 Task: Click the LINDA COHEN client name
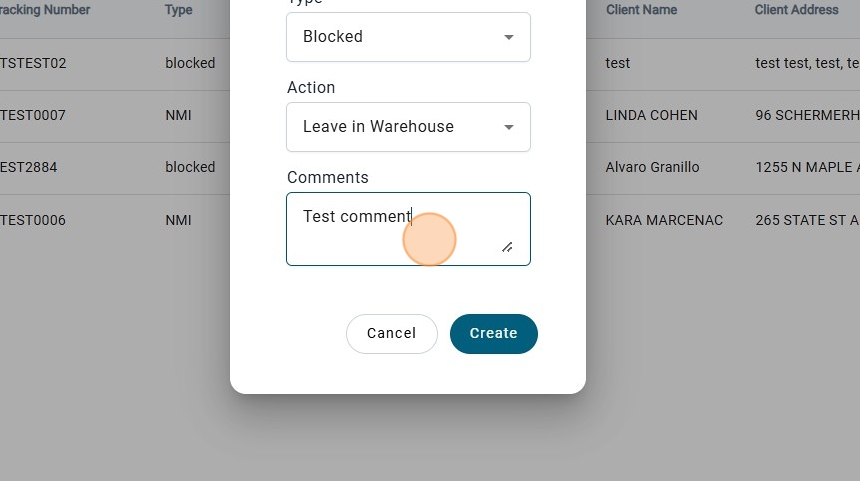[651, 115]
